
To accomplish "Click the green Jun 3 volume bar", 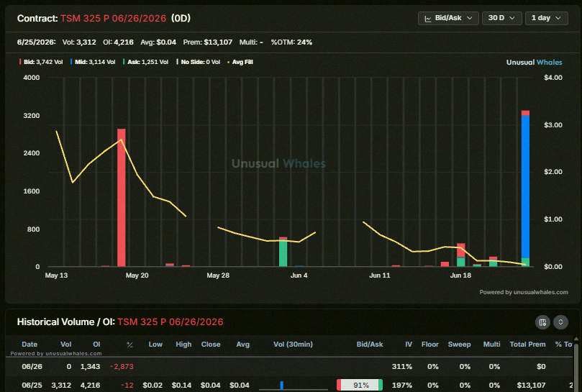I will 283,252.
